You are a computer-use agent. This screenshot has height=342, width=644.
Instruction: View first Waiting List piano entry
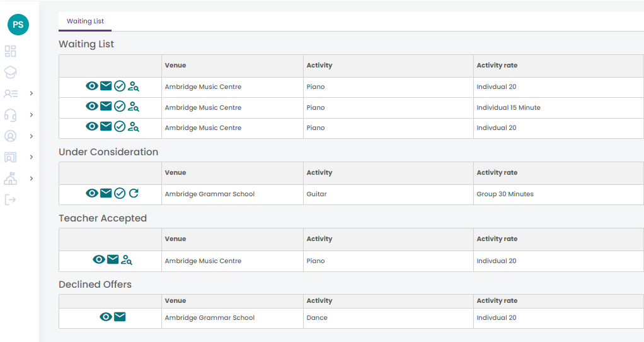[x=92, y=86]
